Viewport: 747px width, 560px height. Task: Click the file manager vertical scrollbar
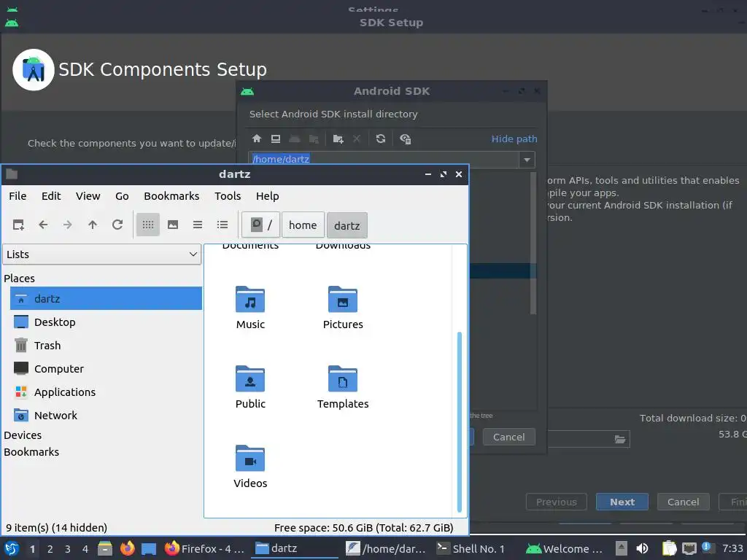point(460,422)
